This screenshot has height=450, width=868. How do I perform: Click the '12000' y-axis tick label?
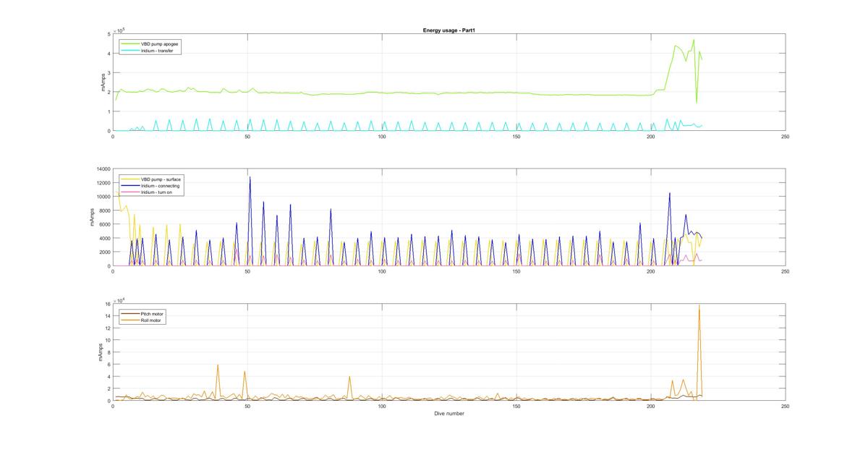102,183
